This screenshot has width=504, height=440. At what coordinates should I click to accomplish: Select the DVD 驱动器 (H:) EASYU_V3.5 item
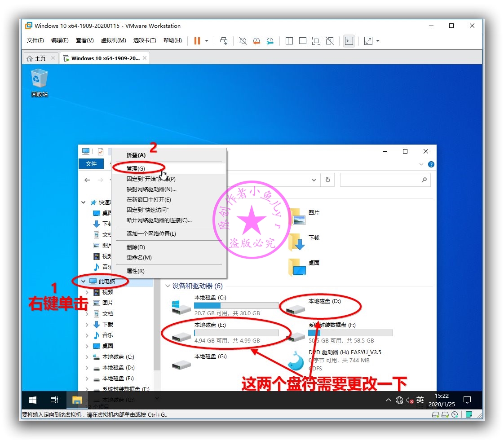pyautogui.click(x=334, y=361)
